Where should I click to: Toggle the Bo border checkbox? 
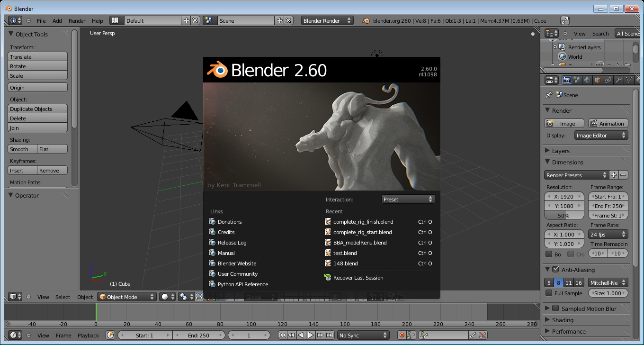click(x=549, y=254)
